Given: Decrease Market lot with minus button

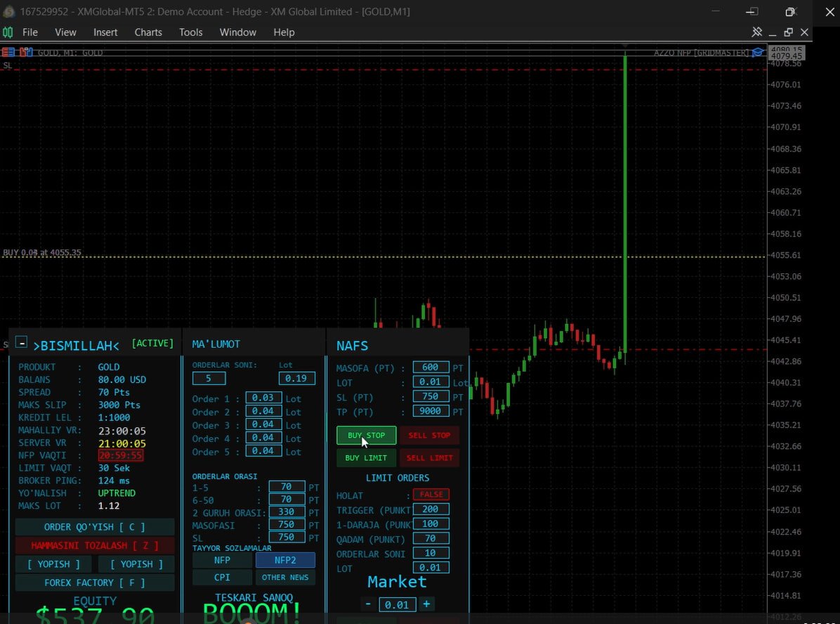Looking at the screenshot, I should (368, 604).
